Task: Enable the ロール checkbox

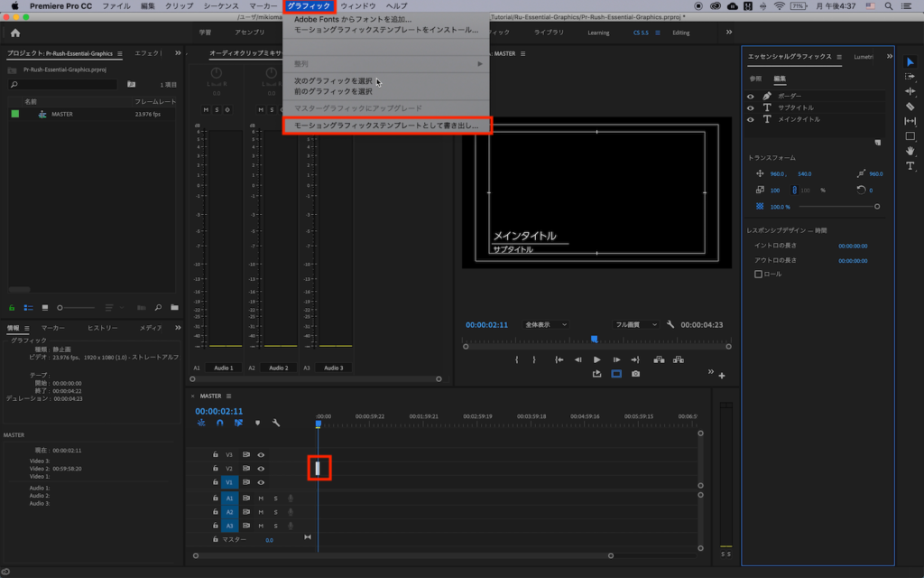Action: click(758, 274)
